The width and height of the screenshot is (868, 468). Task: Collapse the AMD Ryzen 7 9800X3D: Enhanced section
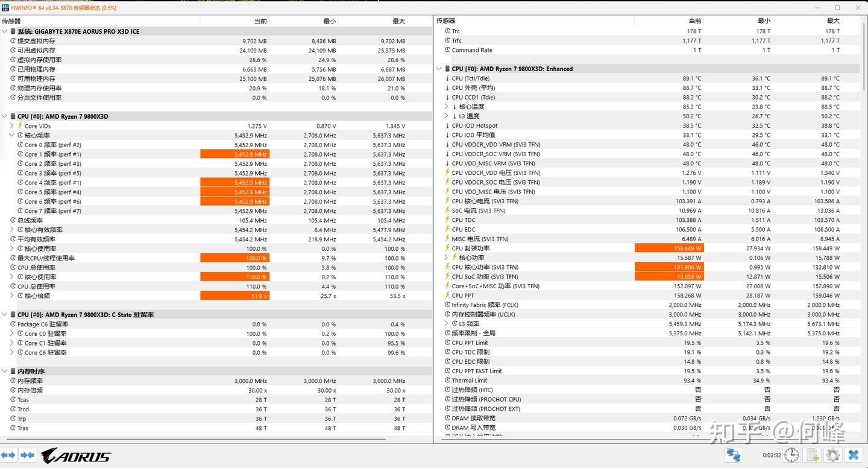pos(439,68)
